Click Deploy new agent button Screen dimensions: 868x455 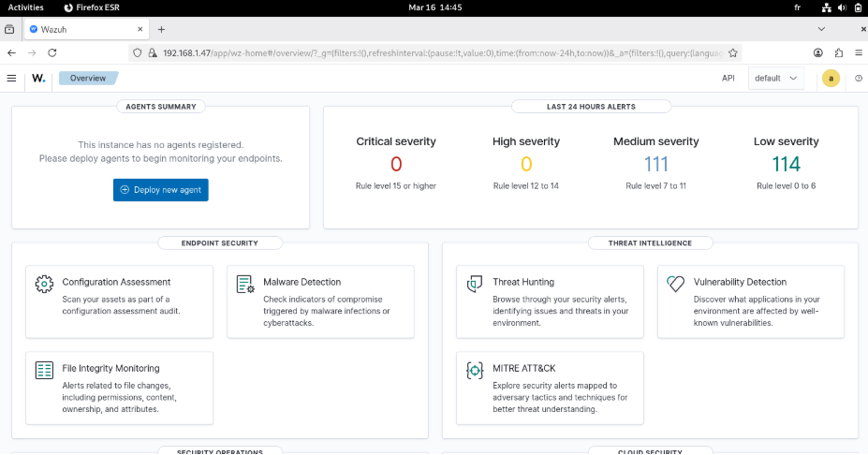pos(160,190)
